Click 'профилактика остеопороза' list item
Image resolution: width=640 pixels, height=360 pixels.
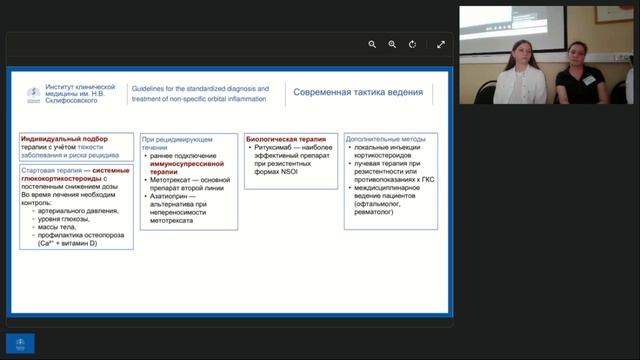pyautogui.click(x=81, y=235)
